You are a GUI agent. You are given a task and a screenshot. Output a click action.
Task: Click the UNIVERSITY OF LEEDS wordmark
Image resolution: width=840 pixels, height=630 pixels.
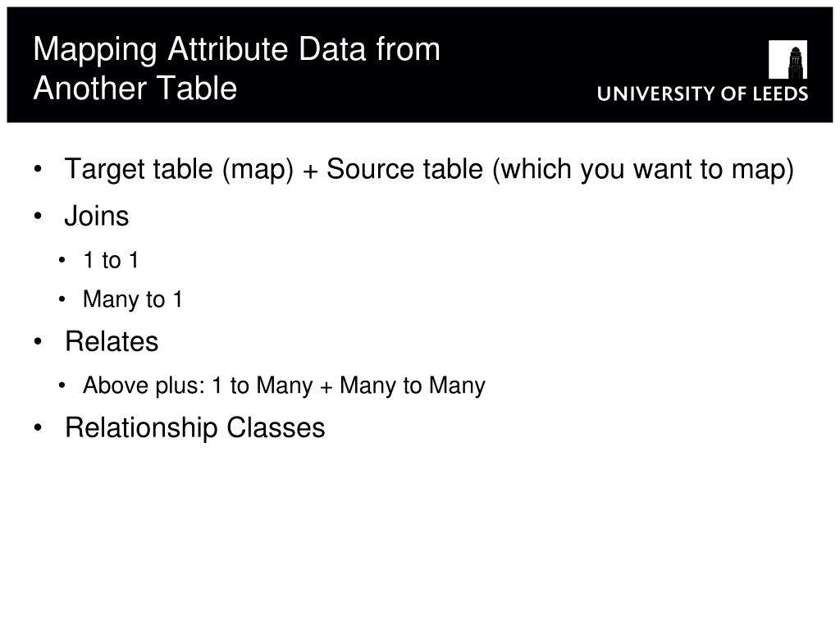(702, 94)
